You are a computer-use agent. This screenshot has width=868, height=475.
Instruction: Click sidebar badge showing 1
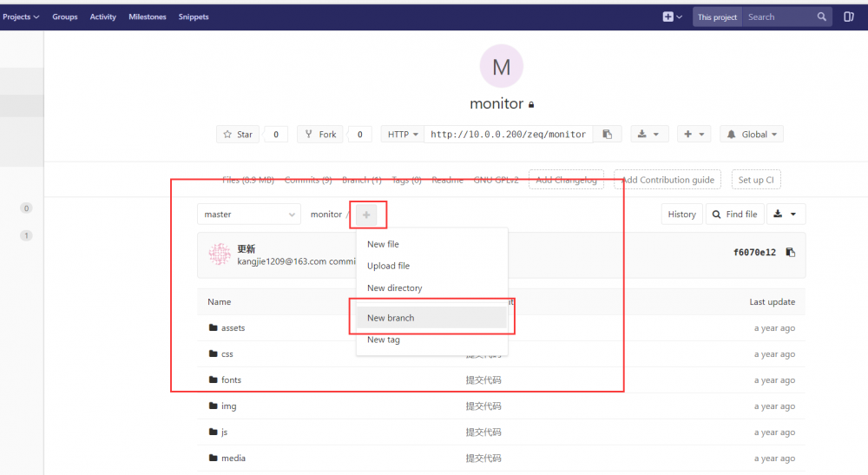(26, 235)
